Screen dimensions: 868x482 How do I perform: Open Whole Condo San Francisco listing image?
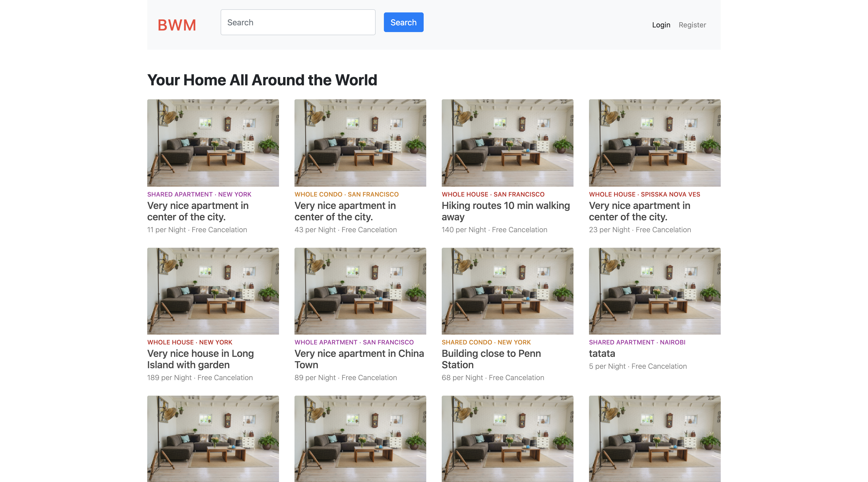(360, 143)
